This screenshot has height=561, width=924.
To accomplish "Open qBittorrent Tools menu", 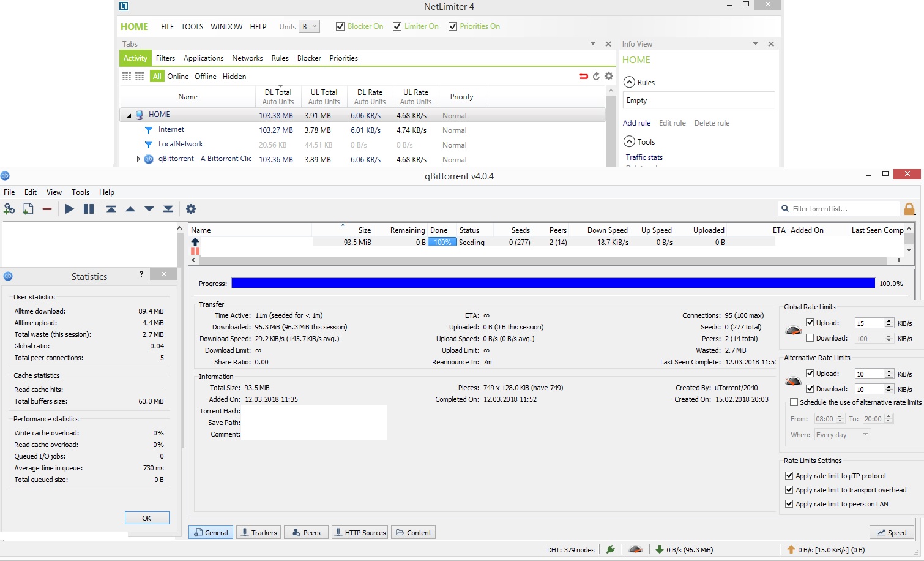I will click(80, 192).
